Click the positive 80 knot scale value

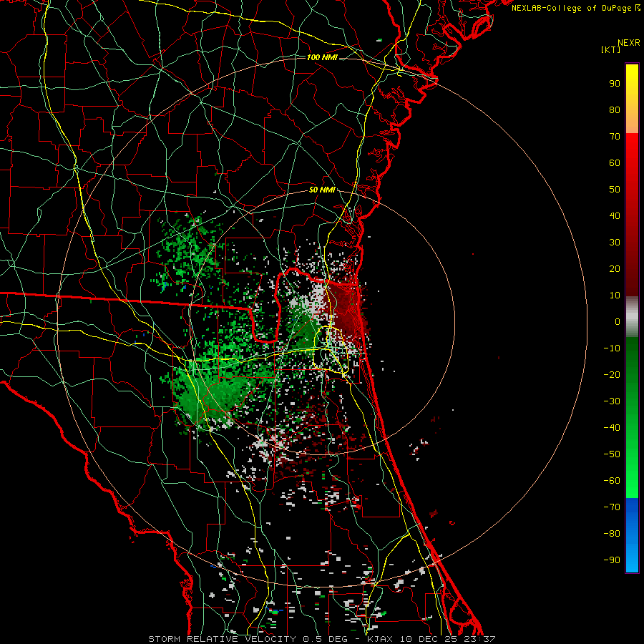615,110
